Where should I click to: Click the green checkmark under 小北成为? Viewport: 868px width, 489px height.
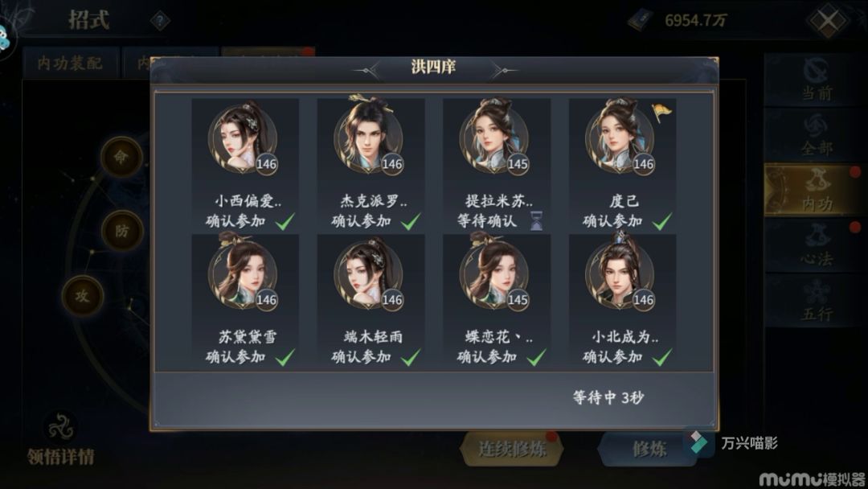tap(662, 357)
